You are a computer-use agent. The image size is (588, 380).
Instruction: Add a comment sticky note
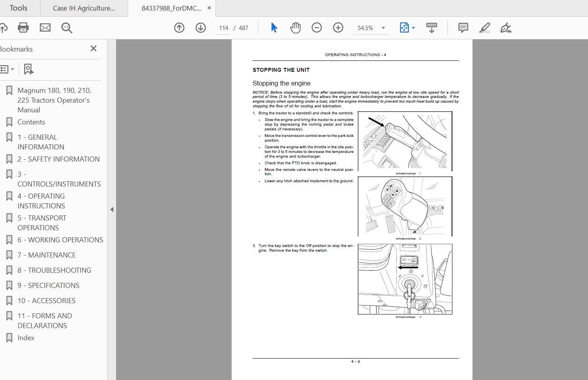coord(463,28)
